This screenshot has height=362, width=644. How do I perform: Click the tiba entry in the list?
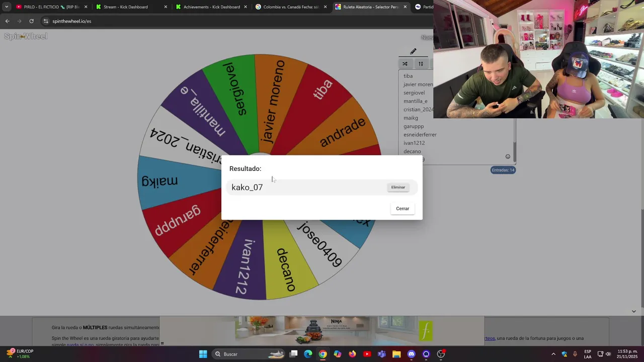tap(408, 76)
